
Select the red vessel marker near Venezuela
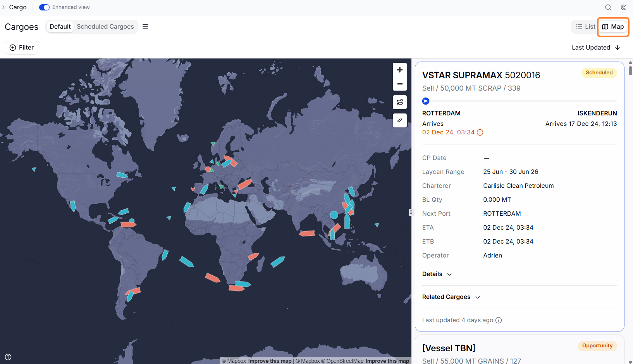128,225
